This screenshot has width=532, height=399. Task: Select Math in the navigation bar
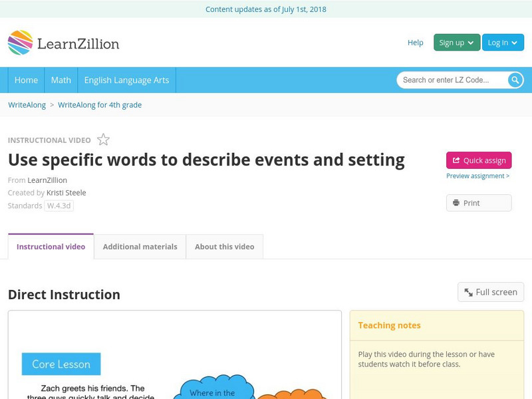coord(61,80)
